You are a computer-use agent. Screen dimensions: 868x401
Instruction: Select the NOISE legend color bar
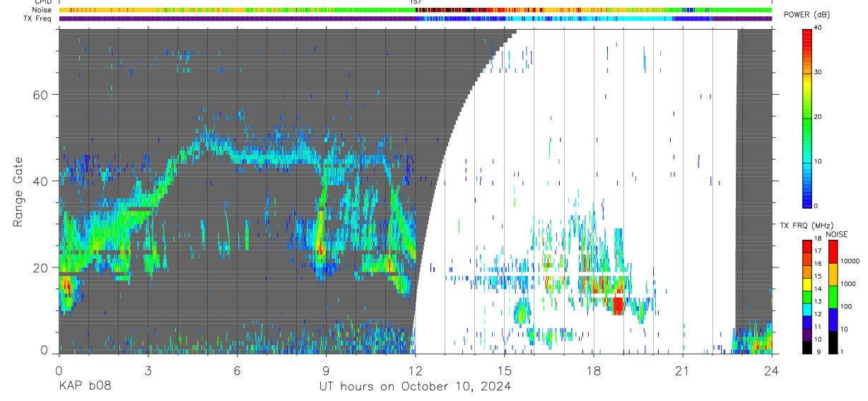pyautogui.click(x=833, y=297)
